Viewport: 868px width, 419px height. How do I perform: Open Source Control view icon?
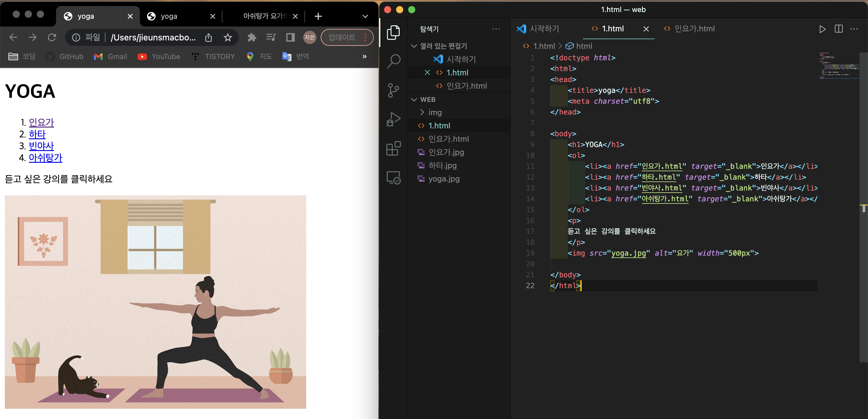393,90
